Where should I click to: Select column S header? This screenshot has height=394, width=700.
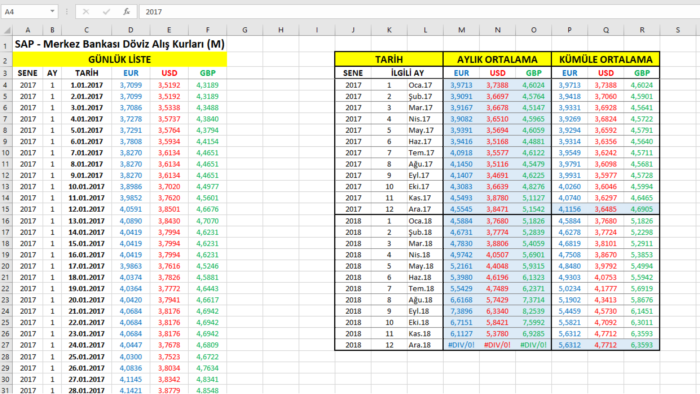[x=678, y=30]
